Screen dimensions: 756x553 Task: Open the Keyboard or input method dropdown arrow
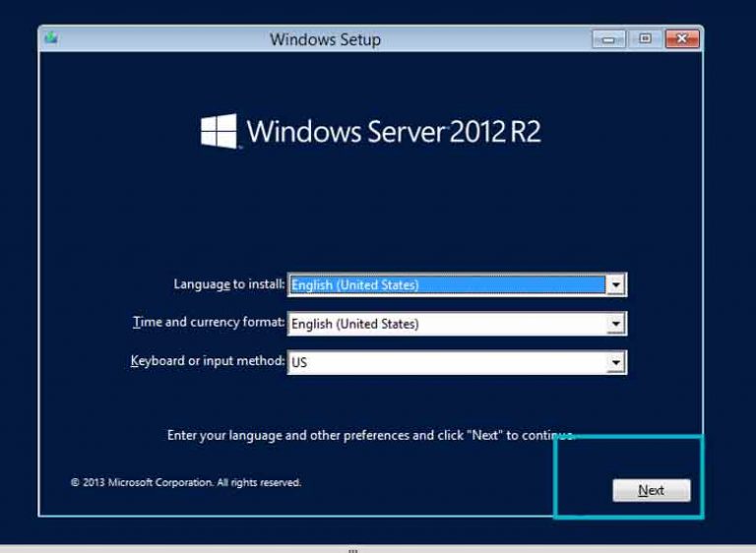tap(615, 362)
